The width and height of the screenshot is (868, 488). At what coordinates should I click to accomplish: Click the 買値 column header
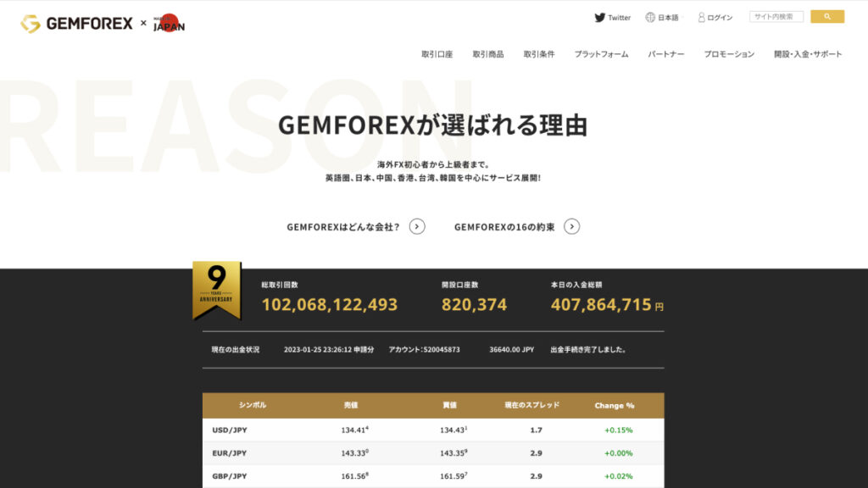(449, 405)
